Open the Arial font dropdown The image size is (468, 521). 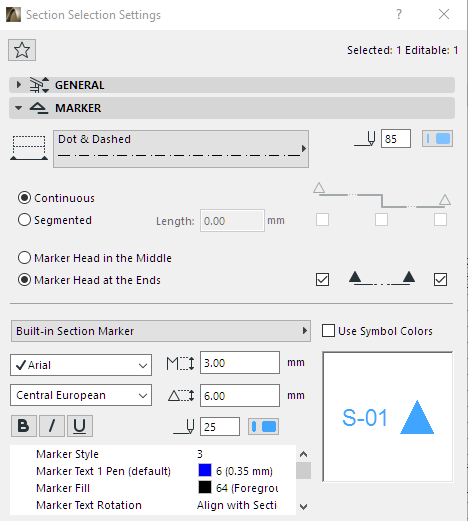pyautogui.click(x=81, y=365)
